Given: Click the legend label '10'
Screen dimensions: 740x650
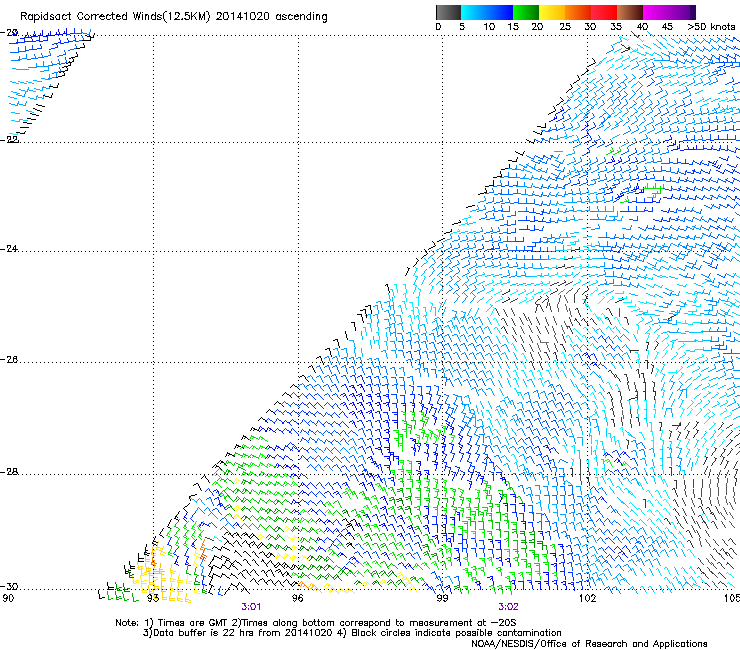Looking at the screenshot, I should click(x=489, y=27).
